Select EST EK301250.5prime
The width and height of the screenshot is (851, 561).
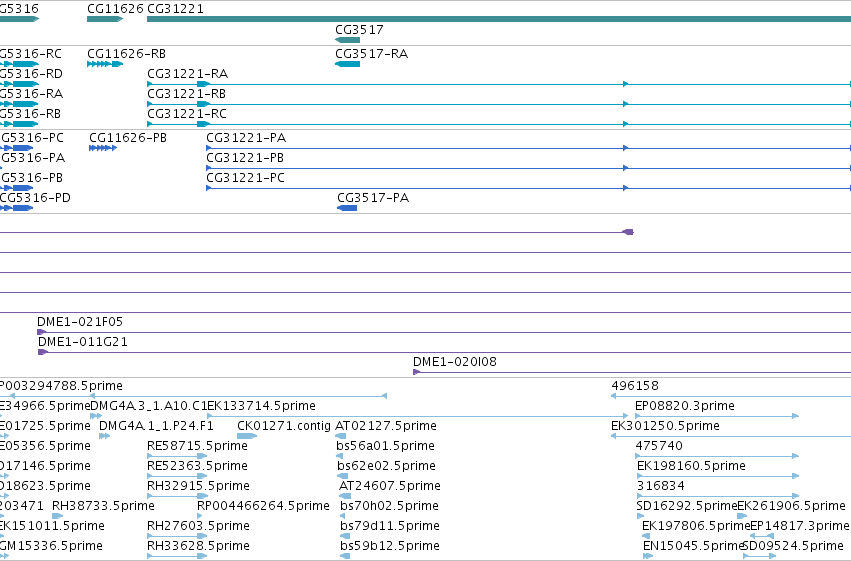pos(665,426)
